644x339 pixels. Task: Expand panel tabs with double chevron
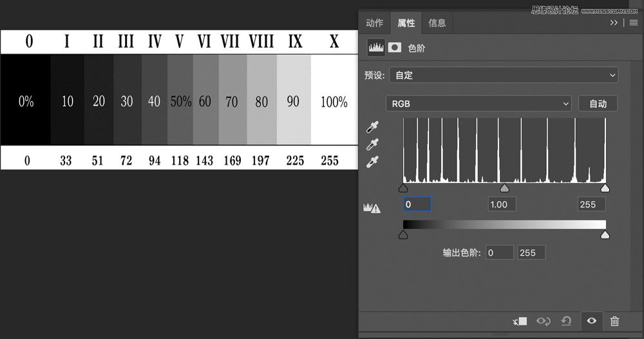click(614, 23)
